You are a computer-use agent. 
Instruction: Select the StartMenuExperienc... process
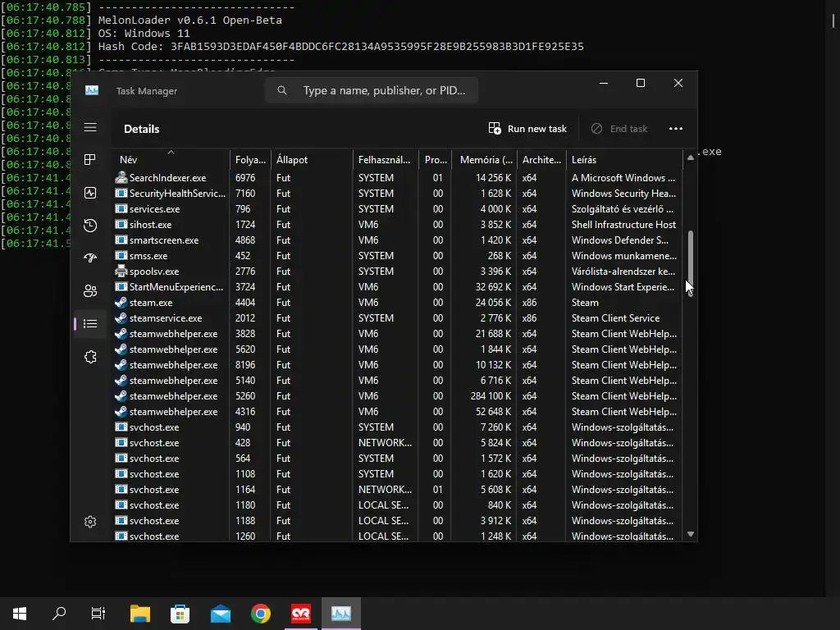398,286
